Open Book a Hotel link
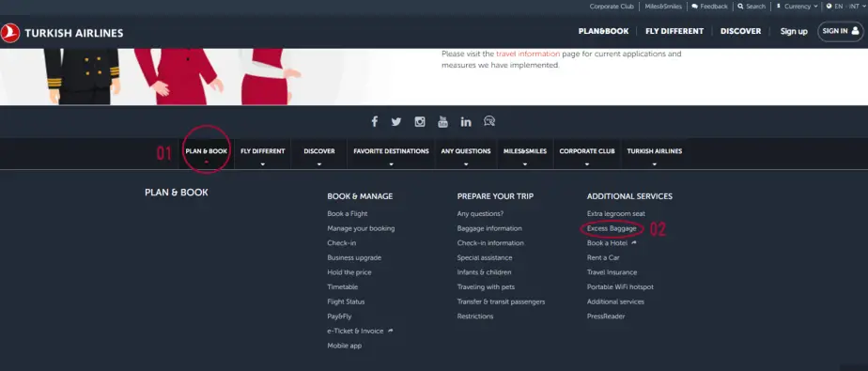 pos(612,243)
